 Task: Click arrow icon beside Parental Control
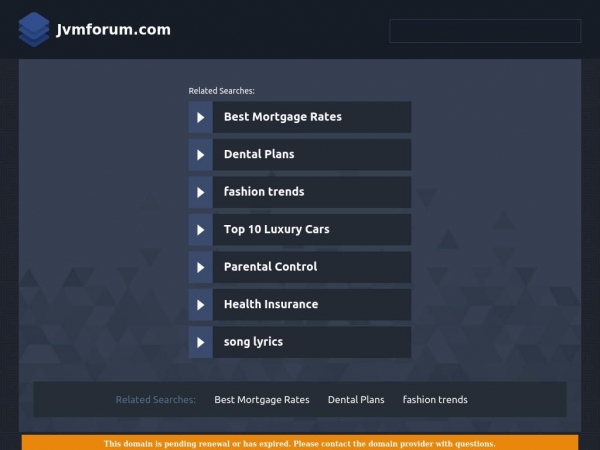[x=201, y=267]
